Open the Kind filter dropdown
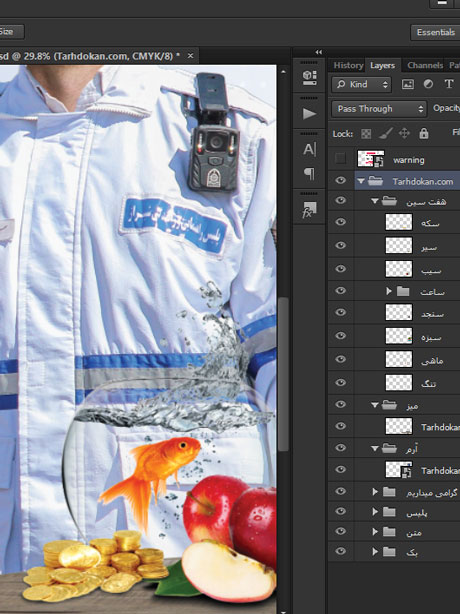Image resolution: width=460 pixels, height=614 pixels. coord(362,84)
